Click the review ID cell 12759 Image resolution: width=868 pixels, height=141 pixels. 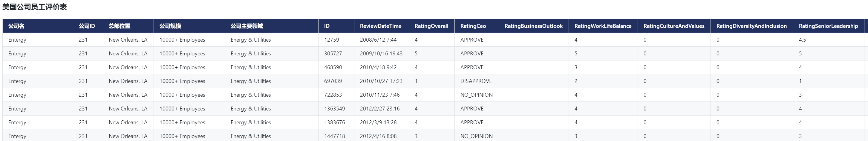pyautogui.click(x=331, y=40)
